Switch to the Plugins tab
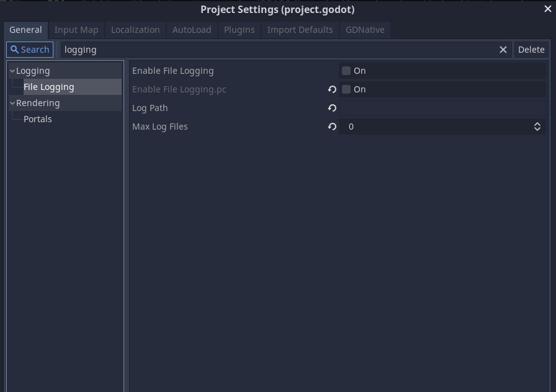This screenshot has width=556, height=392. tap(239, 30)
